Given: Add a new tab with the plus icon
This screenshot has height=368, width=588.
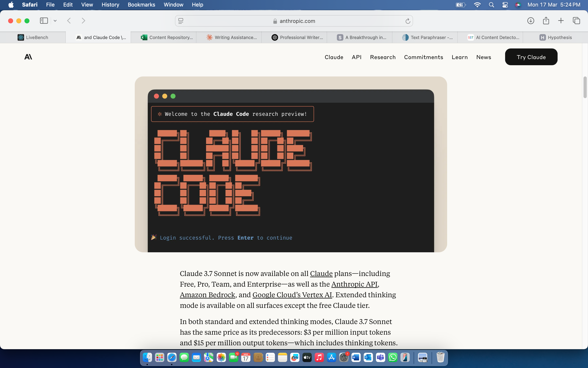Looking at the screenshot, I should [x=561, y=21].
